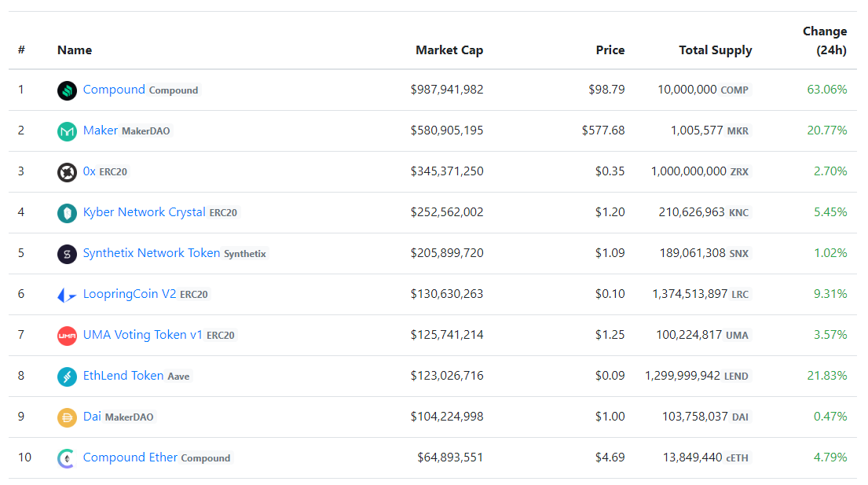Viewport: 868px width, 485px height.
Task: Sort by the Price column header
Action: [610, 50]
